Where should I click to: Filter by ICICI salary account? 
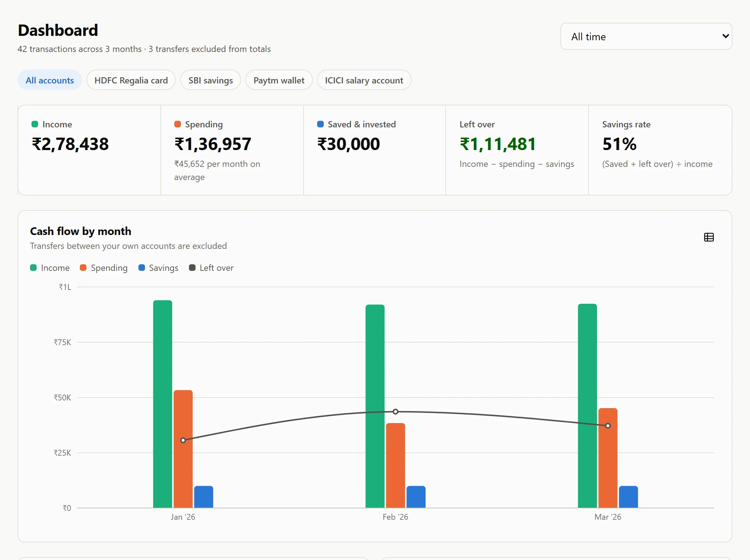[364, 80]
